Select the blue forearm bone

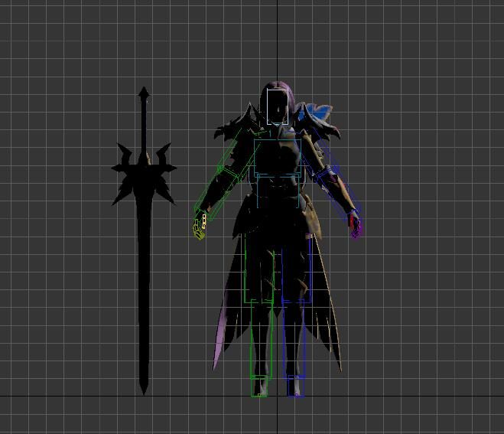click(338, 192)
